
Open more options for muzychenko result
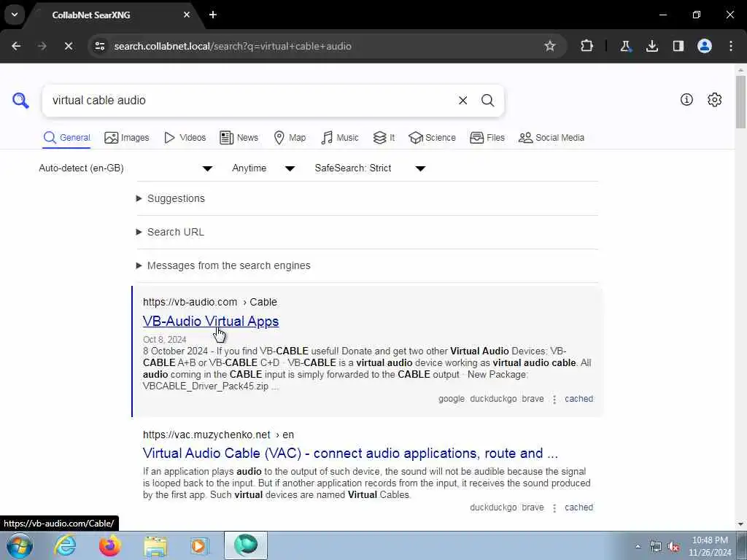coord(554,507)
